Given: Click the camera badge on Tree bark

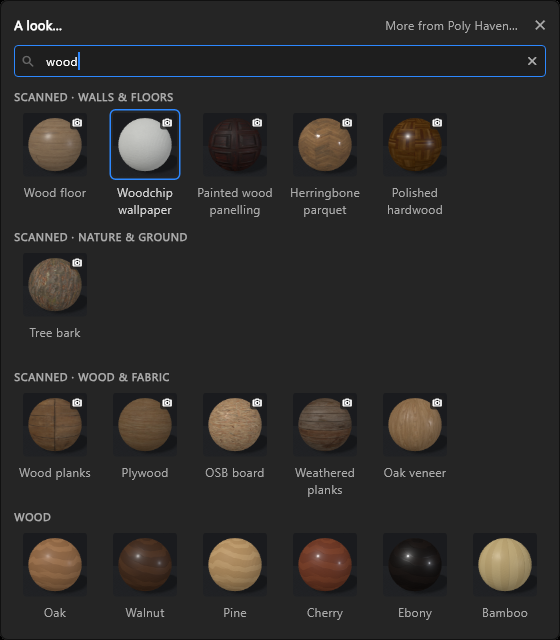Looking at the screenshot, I should coord(77,262).
